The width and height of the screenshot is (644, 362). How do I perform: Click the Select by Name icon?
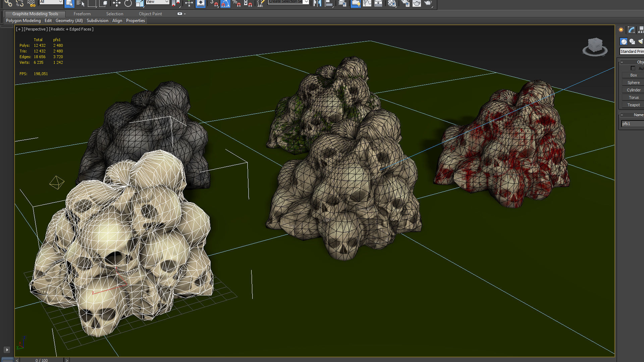(x=80, y=3)
